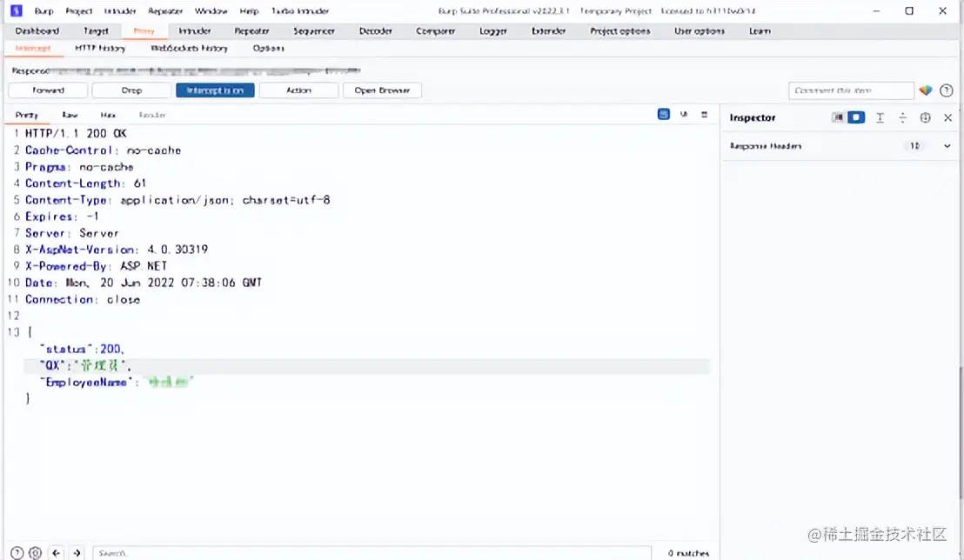Open search settings gear at bottom
Viewport: 964px width, 560px height.
tap(36, 553)
